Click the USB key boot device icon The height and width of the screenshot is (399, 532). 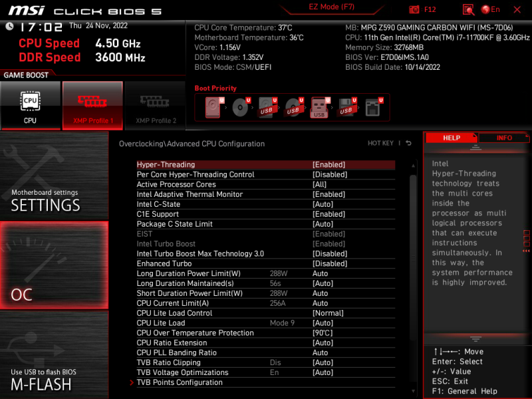(x=319, y=107)
